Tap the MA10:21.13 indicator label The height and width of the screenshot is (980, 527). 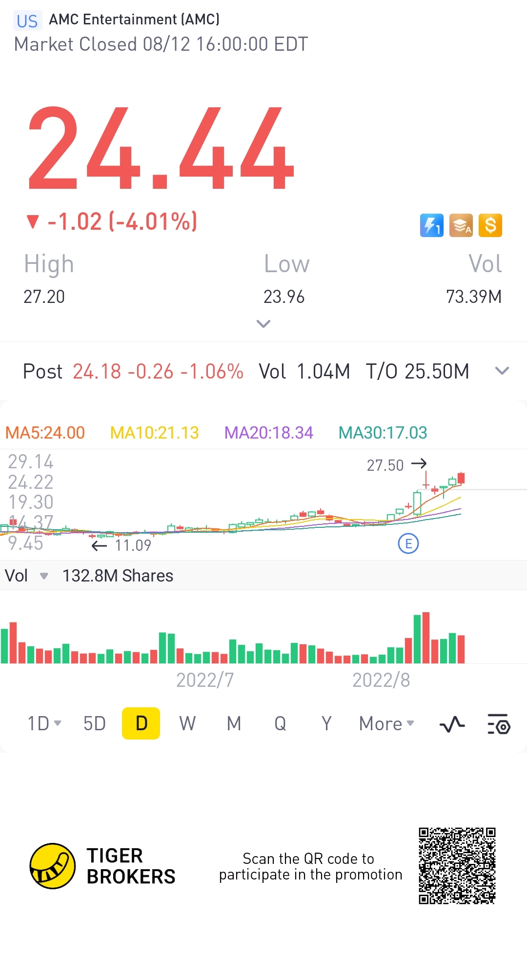tap(155, 433)
